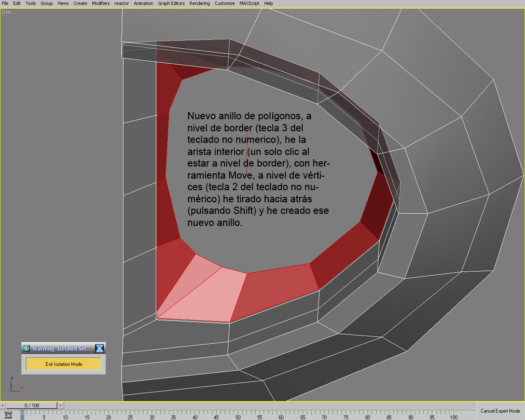Viewport: 525px width, 420px height.
Task: Click frame 10 on the timeline track bar
Action: point(65,417)
